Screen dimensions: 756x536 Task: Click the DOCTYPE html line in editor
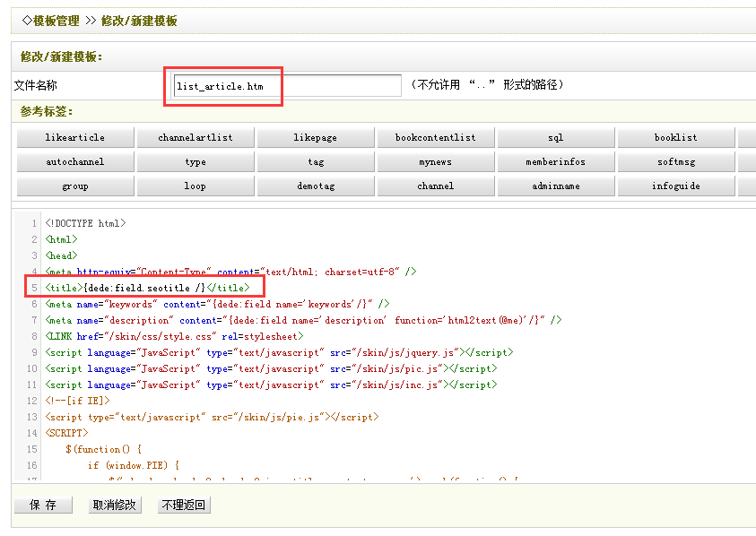[x=86, y=223]
